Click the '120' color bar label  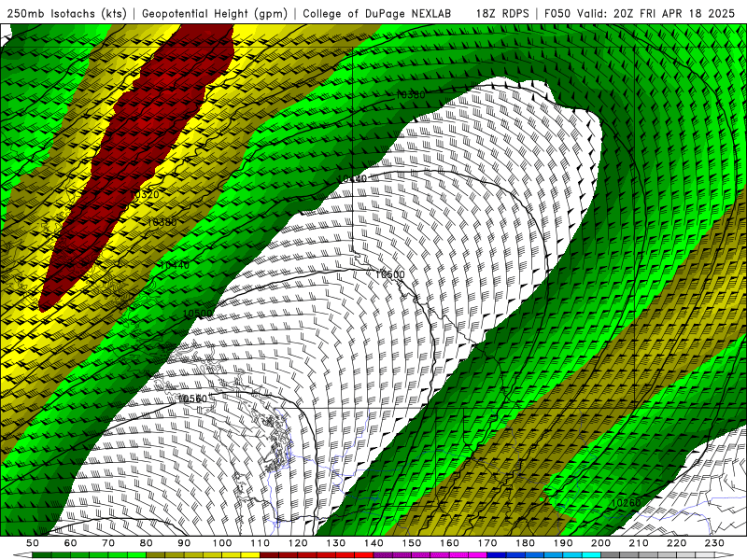[298, 543]
